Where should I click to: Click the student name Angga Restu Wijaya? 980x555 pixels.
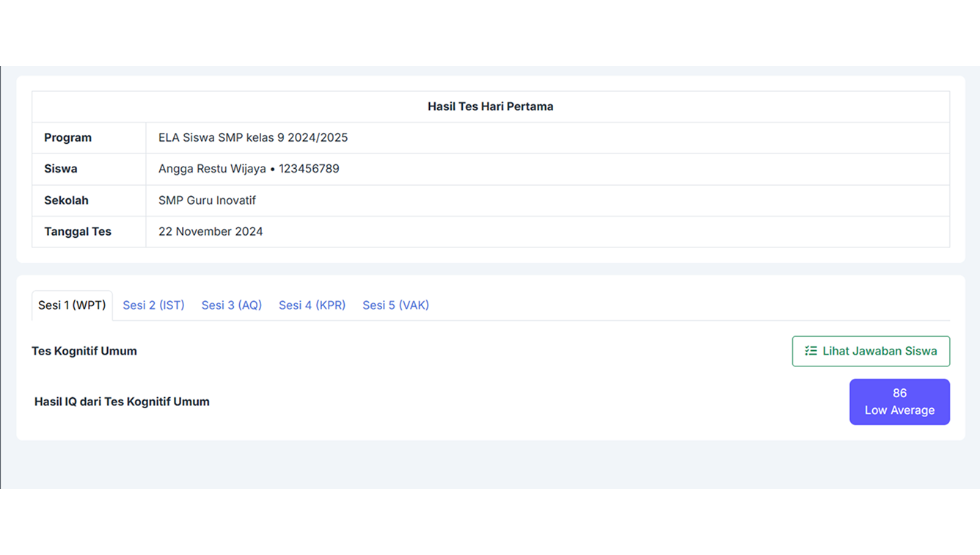212,169
